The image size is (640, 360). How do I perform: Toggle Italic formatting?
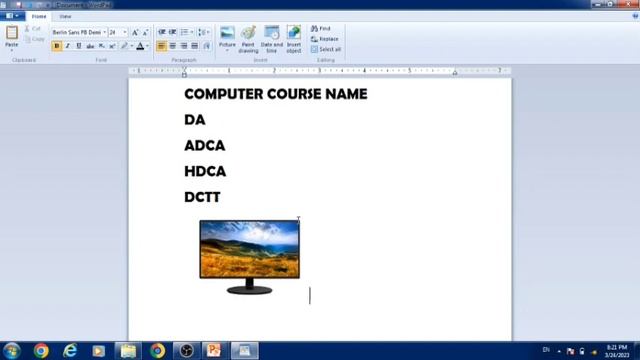click(x=68, y=46)
